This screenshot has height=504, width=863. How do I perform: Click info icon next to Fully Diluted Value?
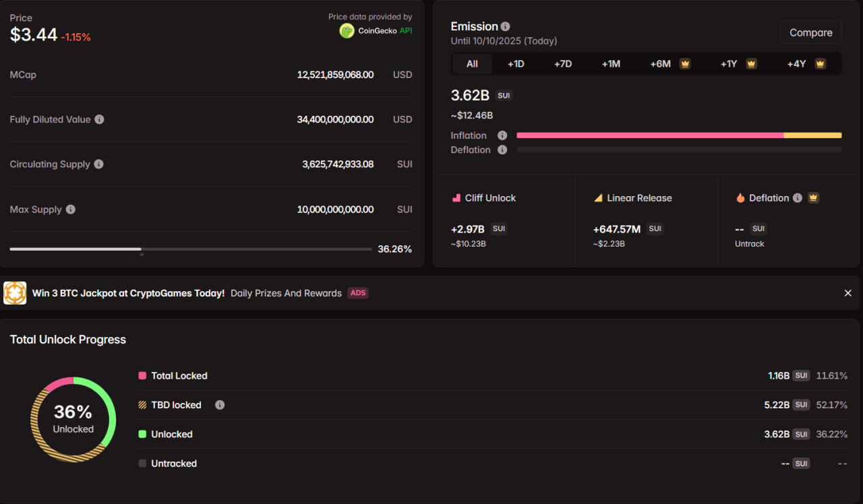99,119
